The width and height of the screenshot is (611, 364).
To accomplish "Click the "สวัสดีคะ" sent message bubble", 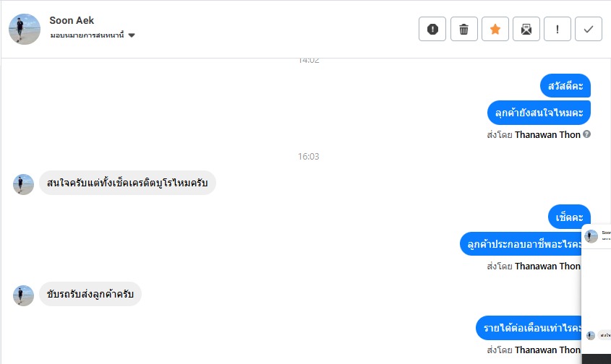I will pyautogui.click(x=565, y=86).
